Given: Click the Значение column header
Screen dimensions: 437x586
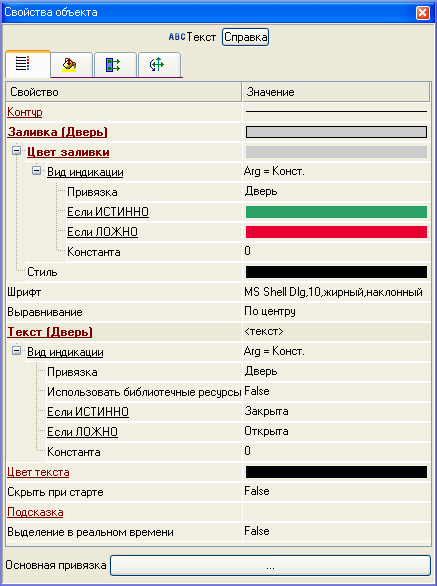Looking at the screenshot, I should (x=336, y=92).
